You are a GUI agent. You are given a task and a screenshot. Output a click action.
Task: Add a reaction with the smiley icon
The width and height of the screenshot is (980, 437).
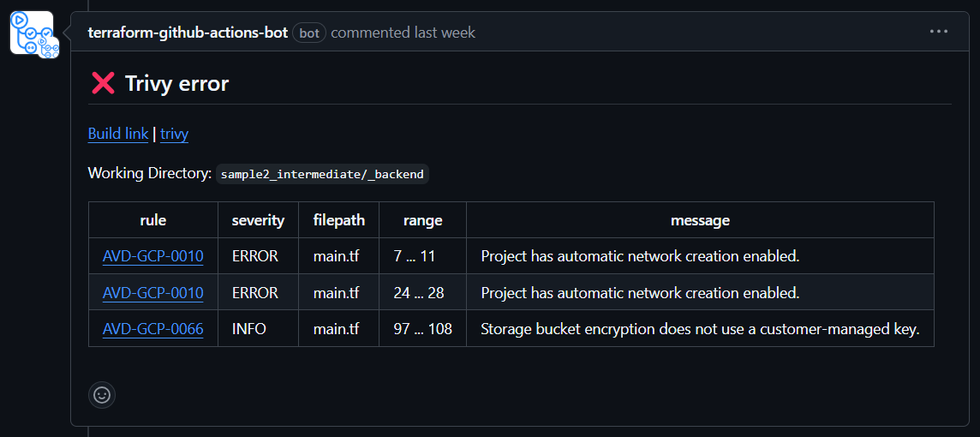[x=102, y=395]
